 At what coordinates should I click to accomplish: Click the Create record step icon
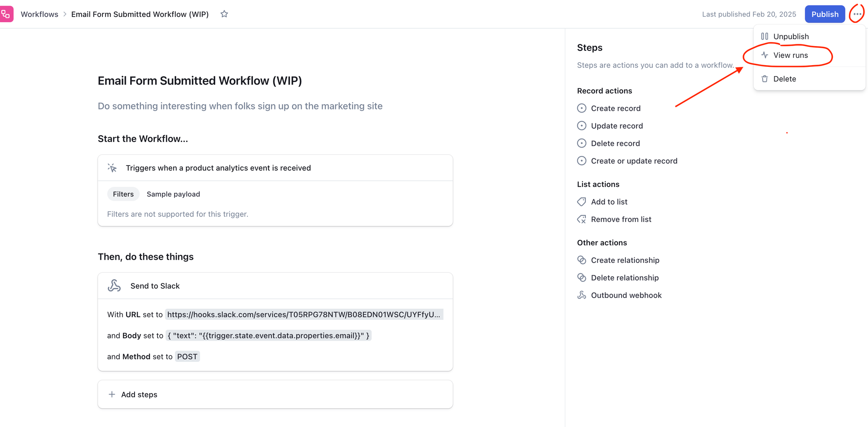tap(582, 108)
